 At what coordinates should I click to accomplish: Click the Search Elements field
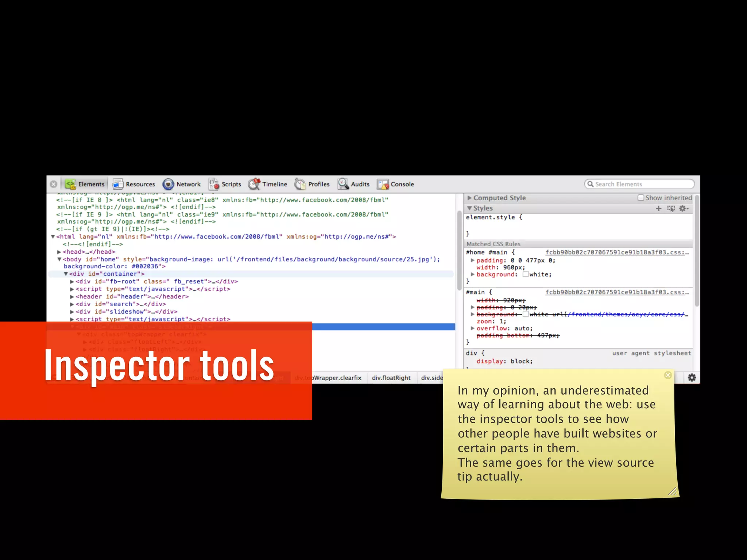[x=639, y=184]
